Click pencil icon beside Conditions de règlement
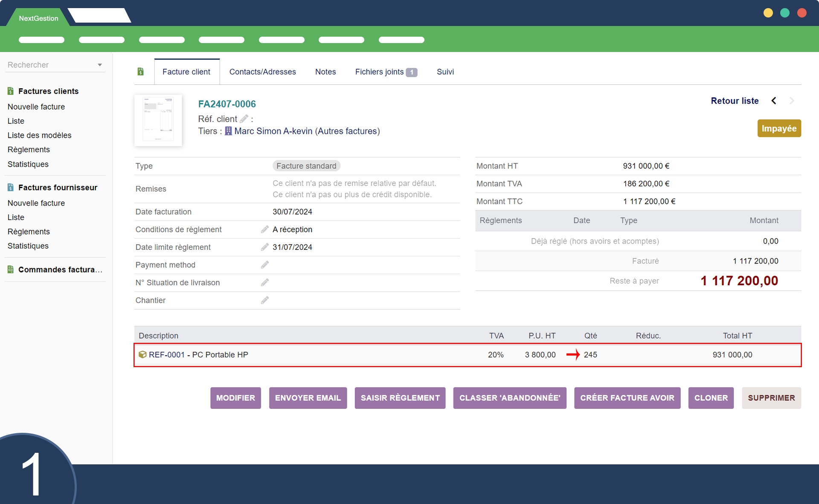Viewport: 819px width, 504px height. coord(265,229)
